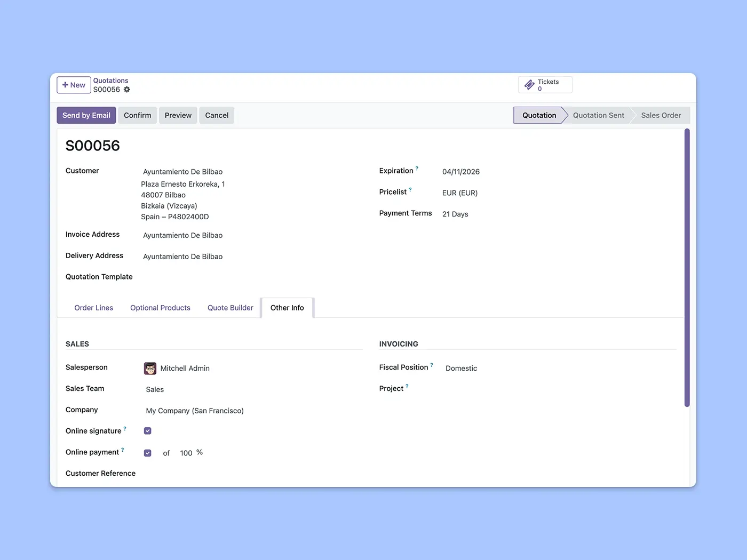Open the Sales Team dropdown field
Screen dimensions: 747x560
point(155,390)
